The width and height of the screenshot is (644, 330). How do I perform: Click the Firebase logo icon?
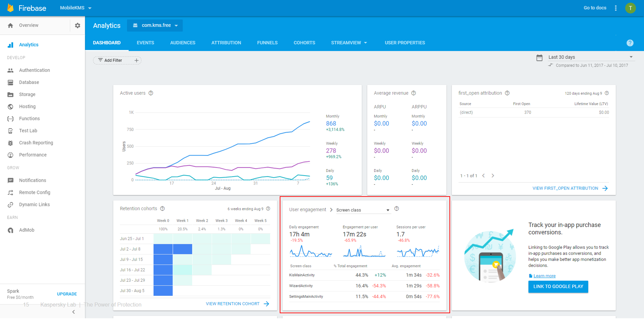point(10,8)
